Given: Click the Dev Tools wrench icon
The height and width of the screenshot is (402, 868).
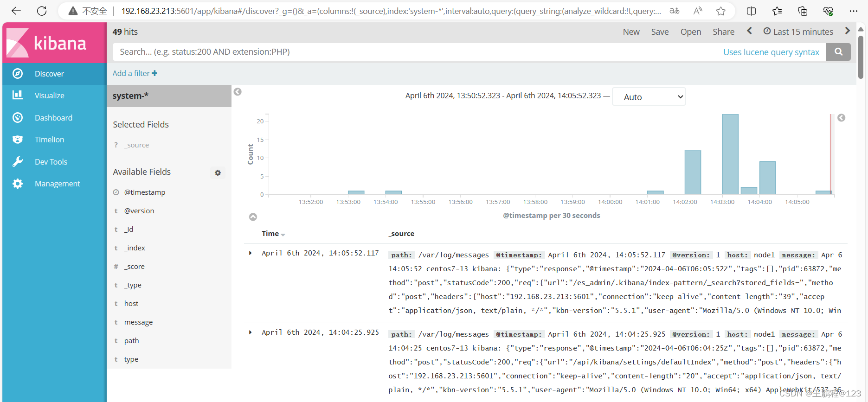Looking at the screenshot, I should pyautogui.click(x=18, y=161).
